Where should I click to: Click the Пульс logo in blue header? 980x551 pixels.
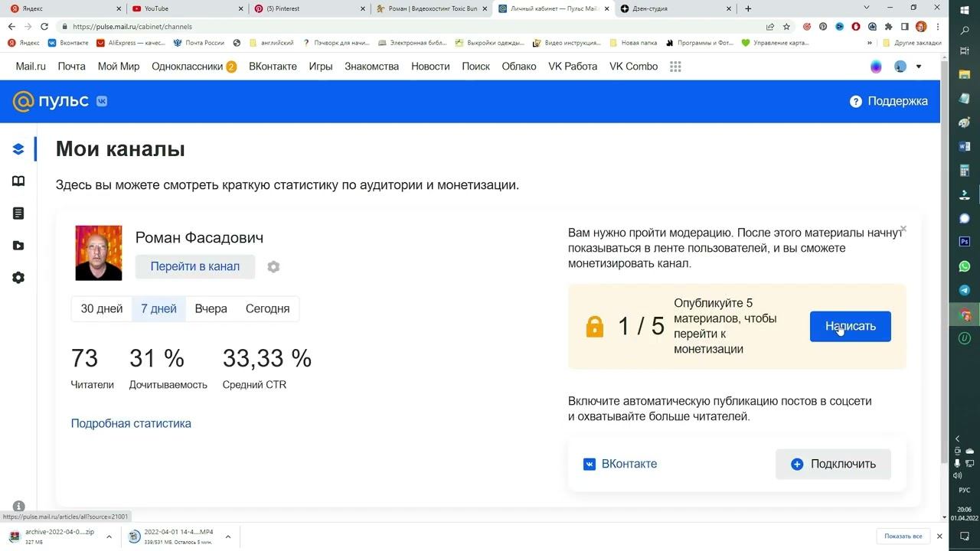pyautogui.click(x=51, y=101)
